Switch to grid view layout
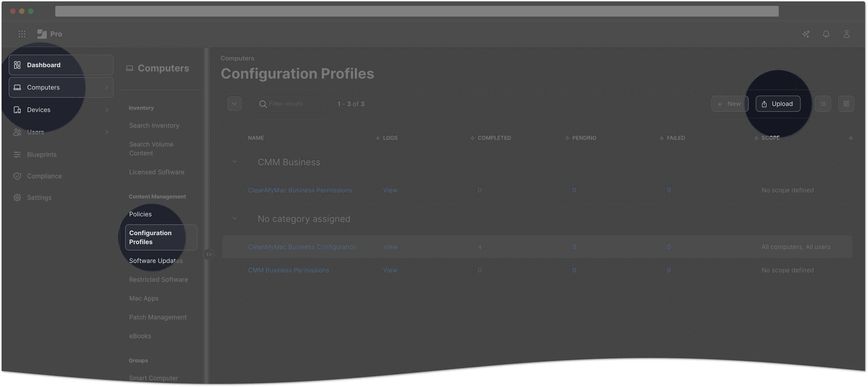 click(846, 104)
